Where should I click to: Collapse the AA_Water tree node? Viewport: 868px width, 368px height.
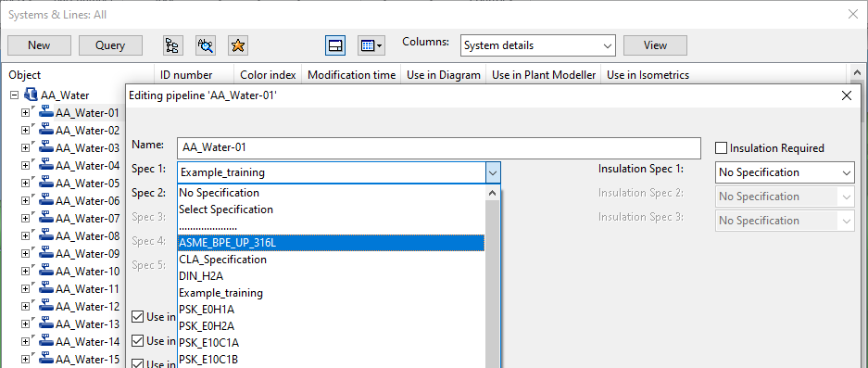(x=15, y=95)
